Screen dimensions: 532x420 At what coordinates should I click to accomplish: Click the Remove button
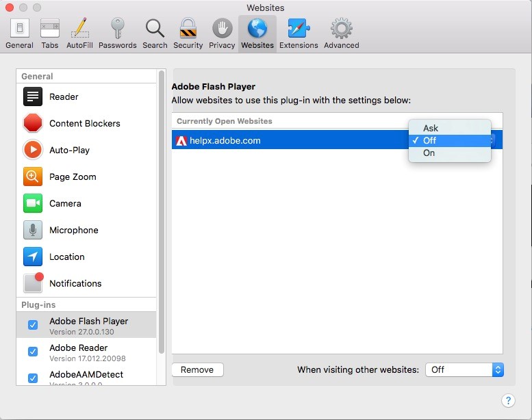tap(197, 369)
